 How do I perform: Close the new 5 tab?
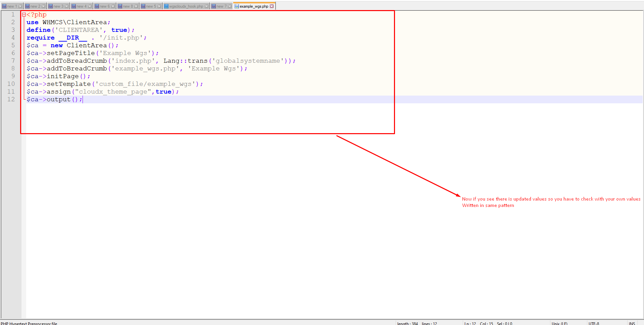[x=159, y=6]
